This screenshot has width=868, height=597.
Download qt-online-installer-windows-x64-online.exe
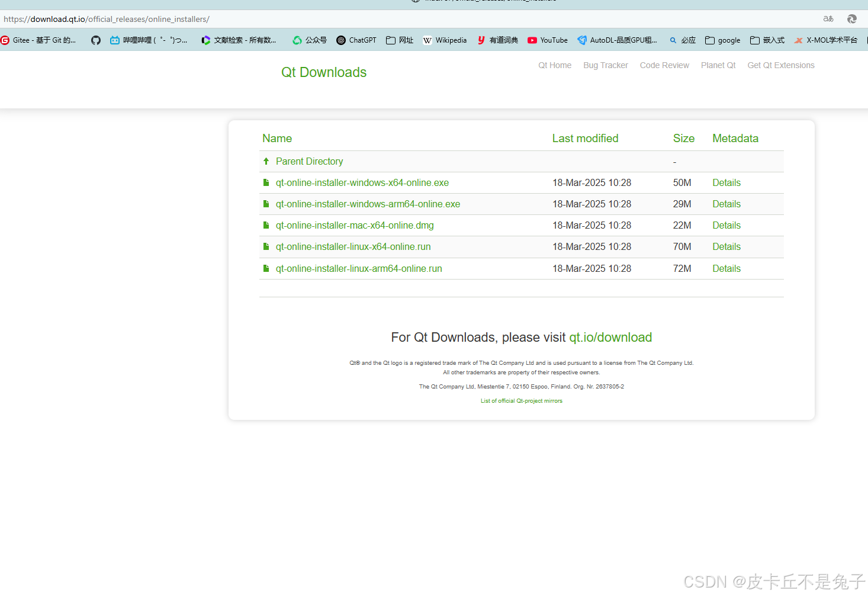click(362, 182)
